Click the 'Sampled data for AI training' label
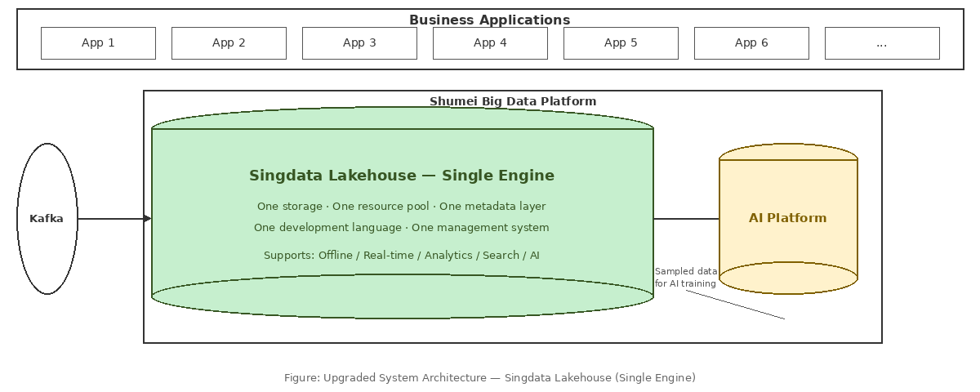 click(x=686, y=278)
